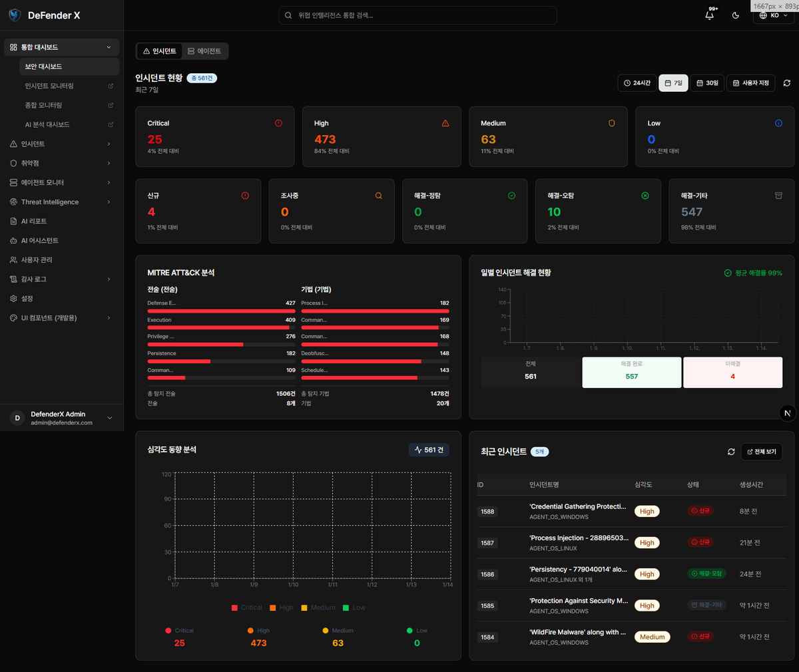799x672 pixels.
Task: Click the DeFender X shield logo
Action: tap(15, 15)
